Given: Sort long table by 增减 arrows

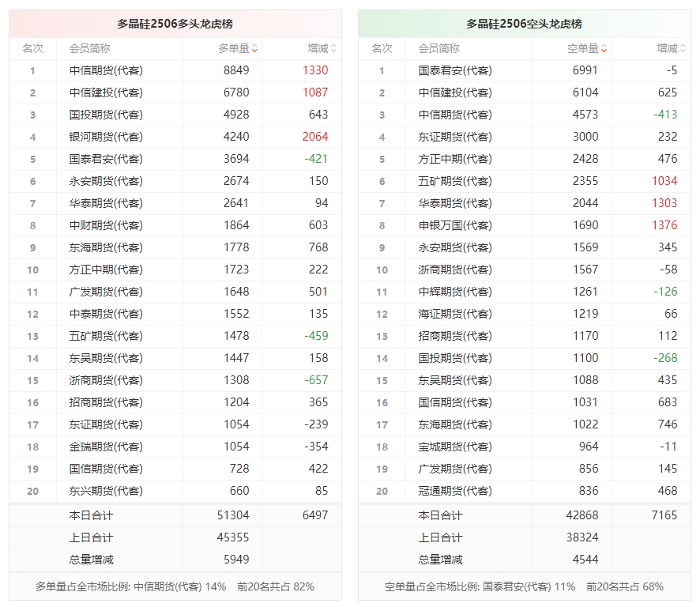Looking at the screenshot, I should click(x=333, y=48).
